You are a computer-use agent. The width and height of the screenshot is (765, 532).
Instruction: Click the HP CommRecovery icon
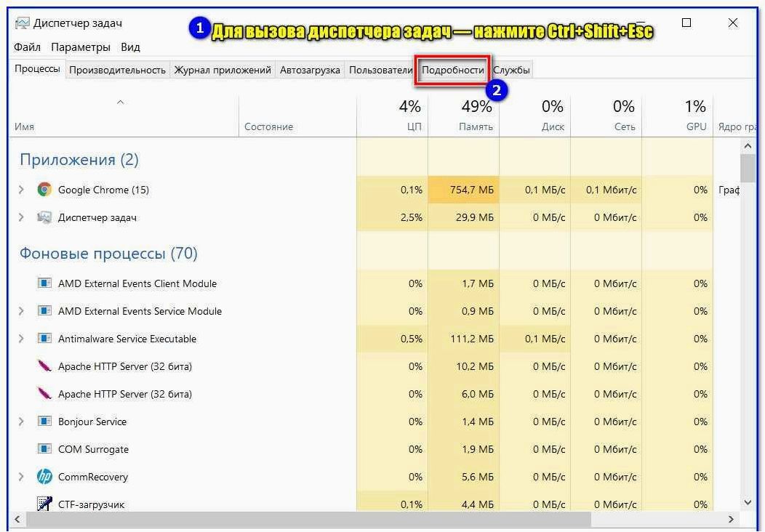coord(44,477)
